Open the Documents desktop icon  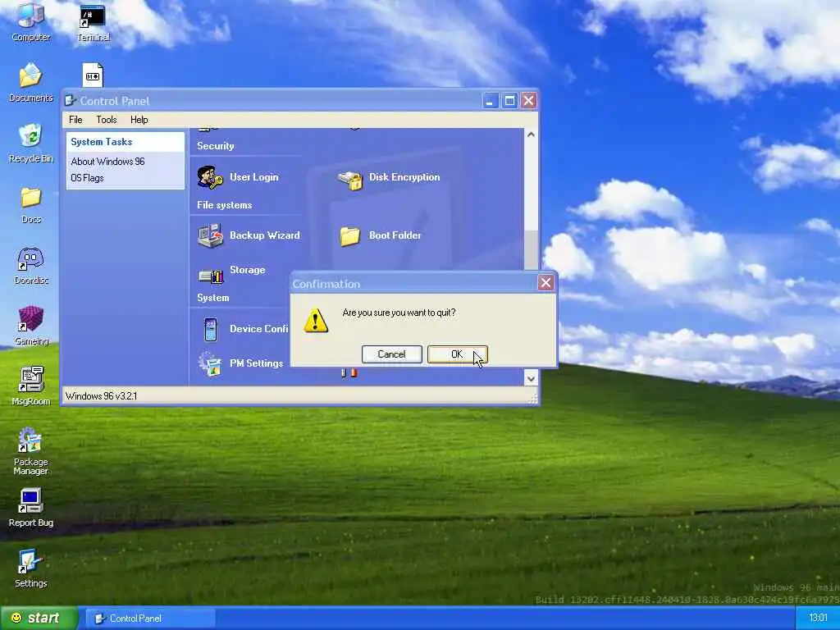point(31,82)
